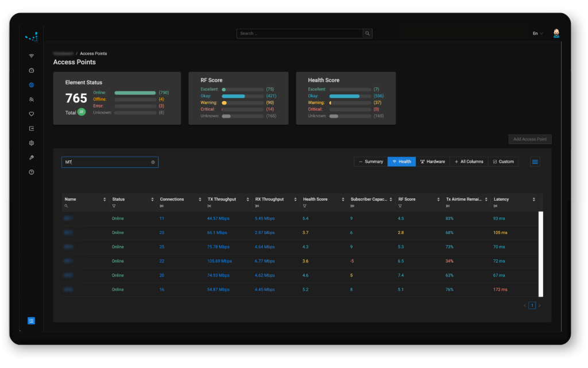The height and width of the screenshot is (368, 588).
Task: Click the globe network icon in sidebar
Action: coord(32,85)
